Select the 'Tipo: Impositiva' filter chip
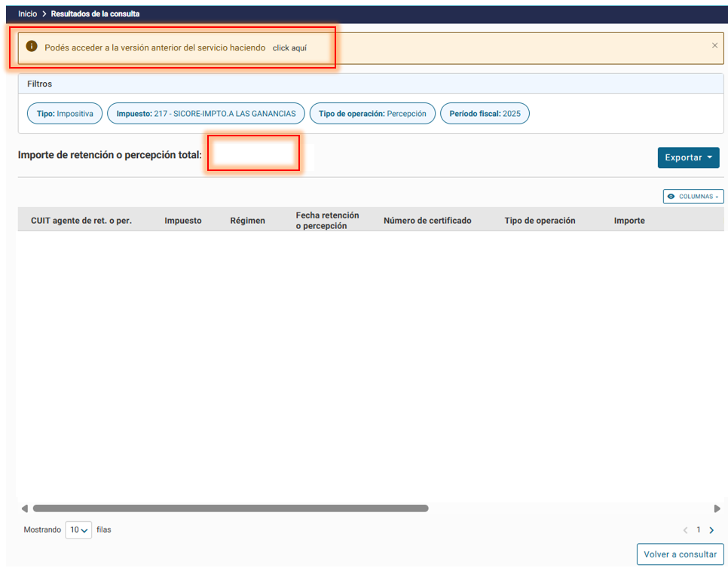Screen dimensions: 728x577 coord(65,114)
